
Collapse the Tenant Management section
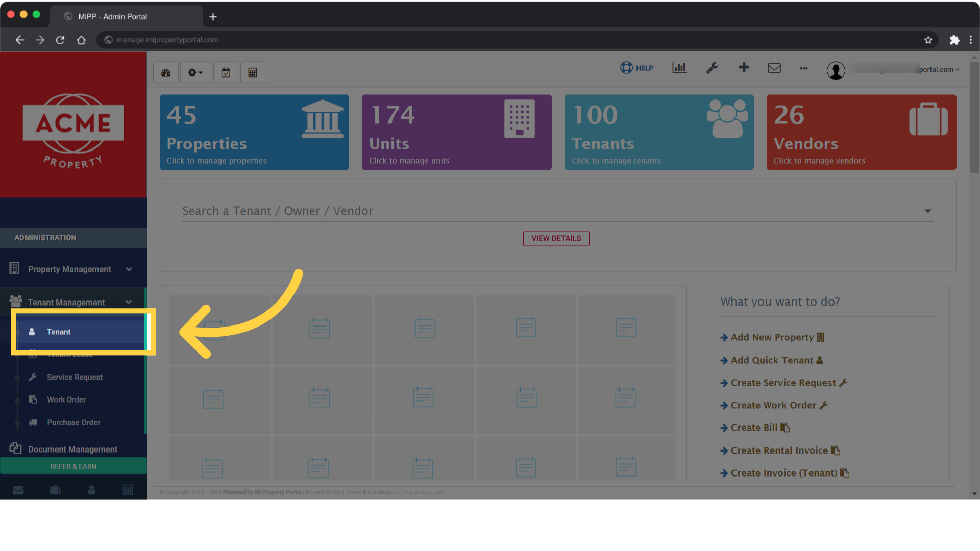[x=128, y=302]
